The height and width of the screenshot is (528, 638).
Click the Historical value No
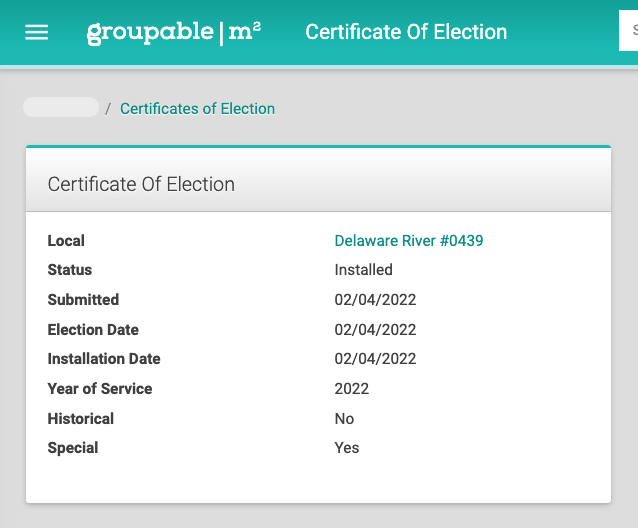point(344,419)
